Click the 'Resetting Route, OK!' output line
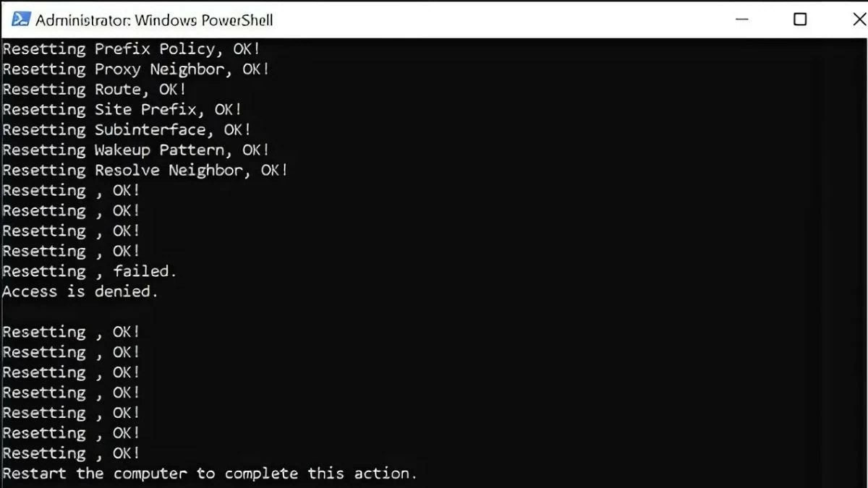This screenshot has width=868, height=488. [x=94, y=90]
